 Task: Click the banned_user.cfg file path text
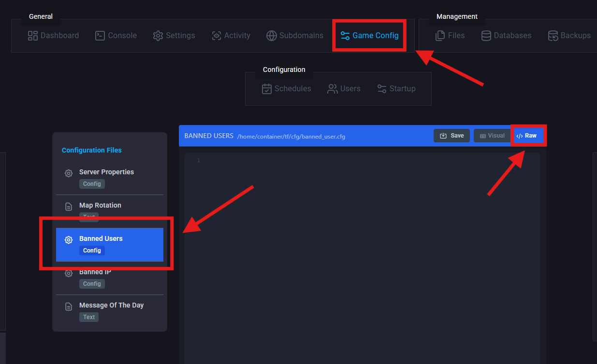point(291,137)
